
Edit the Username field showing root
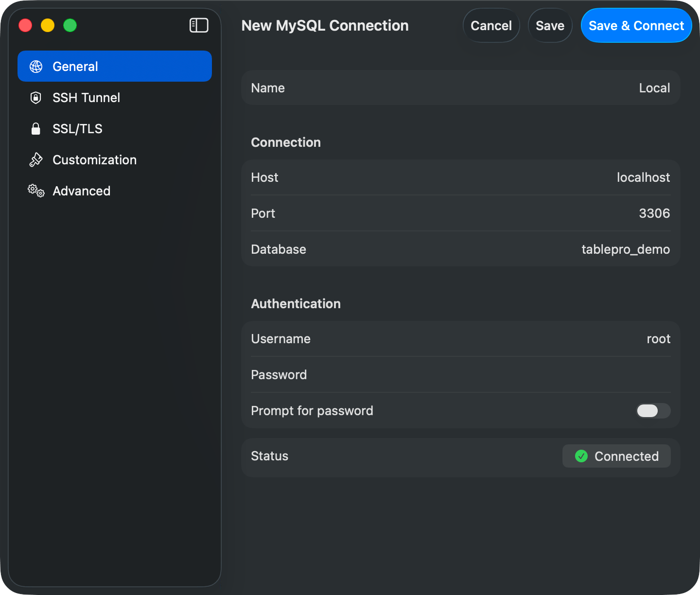pos(461,339)
